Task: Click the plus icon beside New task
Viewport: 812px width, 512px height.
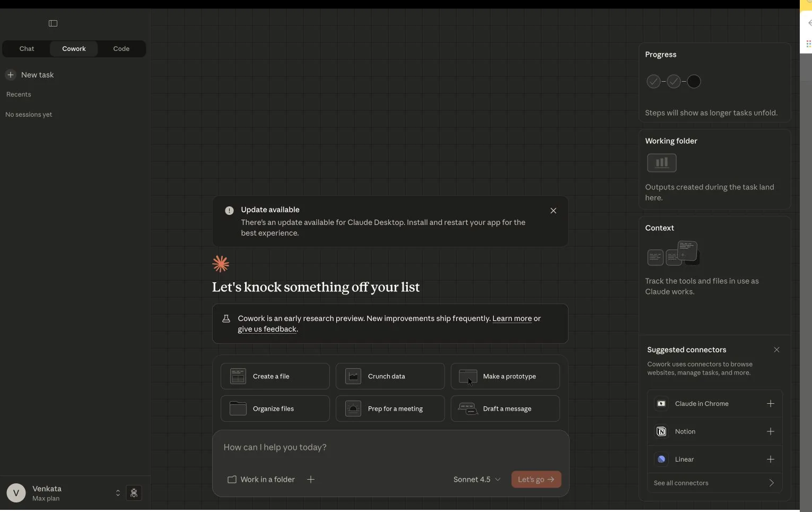Action: tap(11, 75)
